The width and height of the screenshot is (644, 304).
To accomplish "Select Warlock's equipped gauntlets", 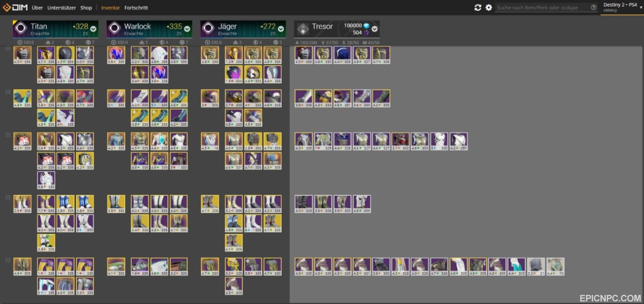I will (x=116, y=99).
